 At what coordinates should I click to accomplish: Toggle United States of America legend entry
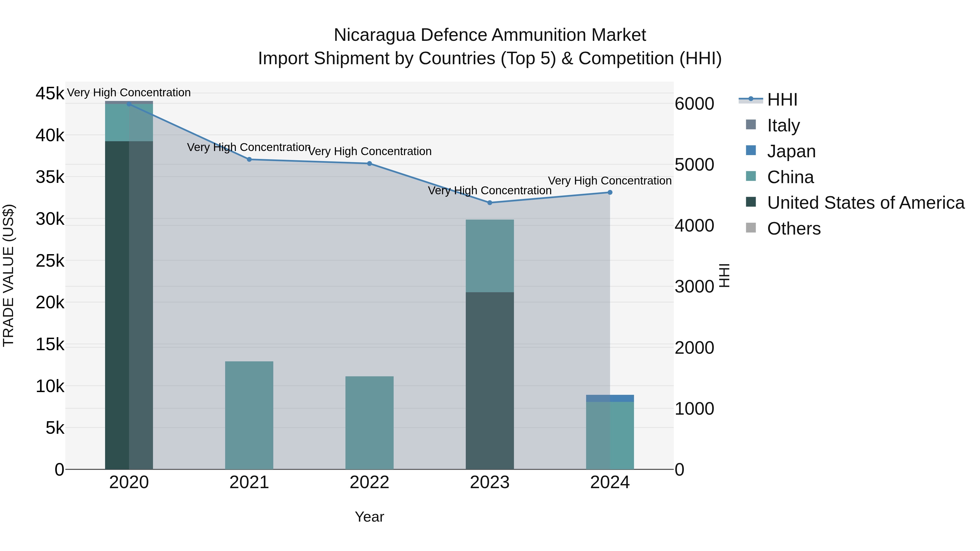855,203
